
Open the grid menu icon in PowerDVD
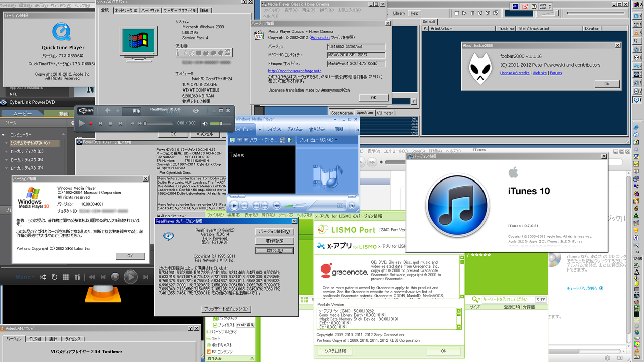click(66, 277)
